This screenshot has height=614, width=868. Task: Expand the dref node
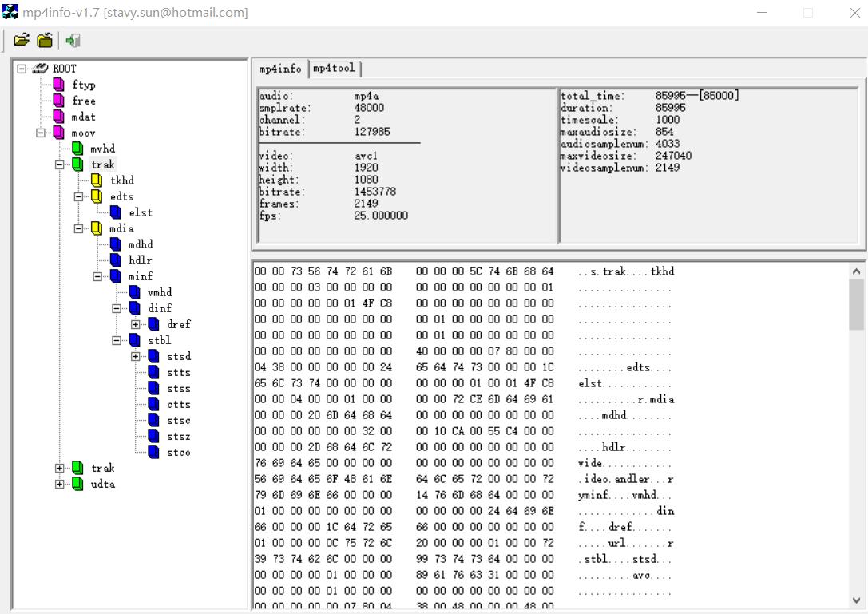click(x=136, y=324)
